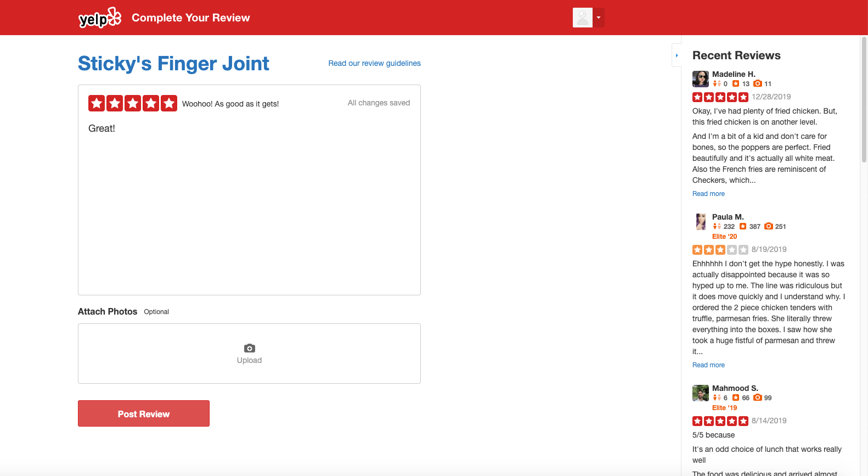The width and height of the screenshot is (868, 476).
Task: Click Paula M.'s profile picture
Action: (x=701, y=222)
